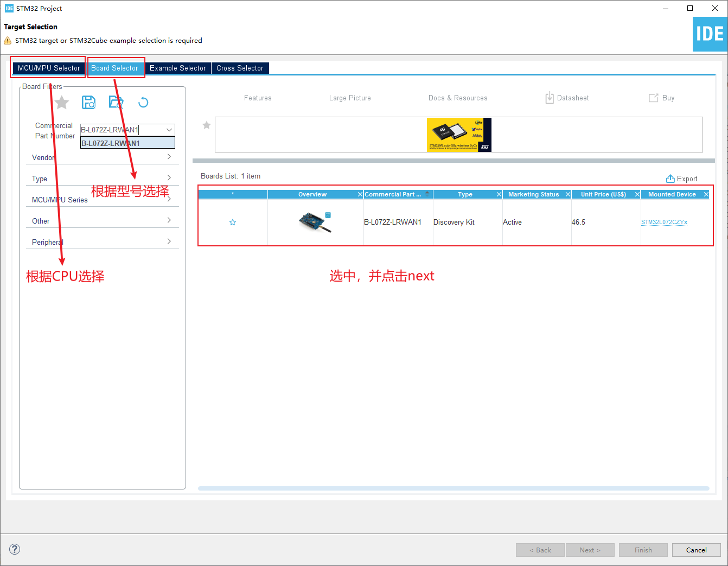728x566 pixels.
Task: Remove the Marketing Status column via X
Action: (568, 194)
